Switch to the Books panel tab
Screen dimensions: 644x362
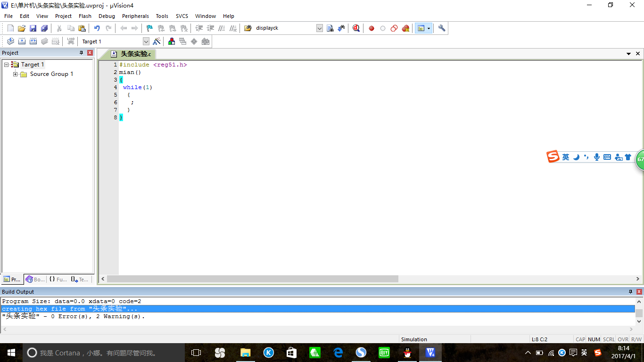[x=35, y=279]
